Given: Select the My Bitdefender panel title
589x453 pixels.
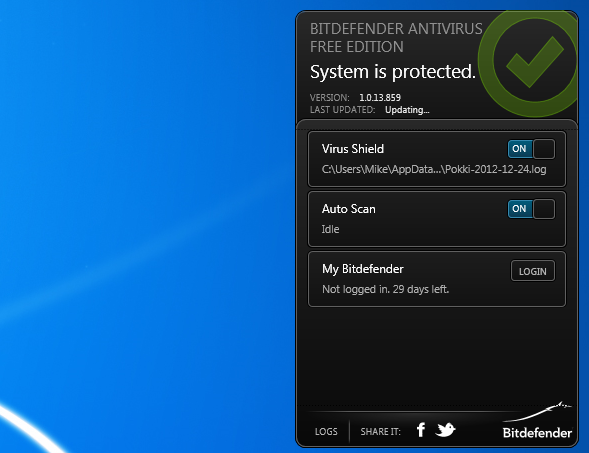Looking at the screenshot, I should click(x=362, y=269).
